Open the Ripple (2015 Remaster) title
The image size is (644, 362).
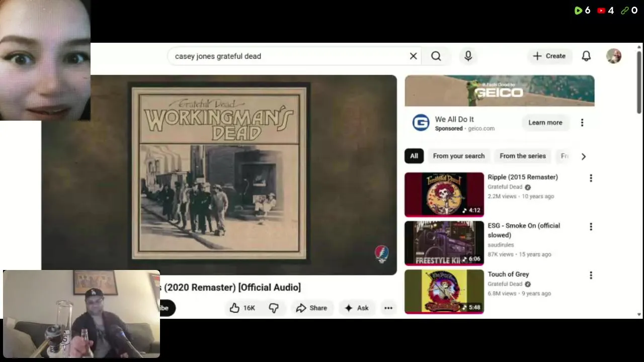(x=523, y=177)
